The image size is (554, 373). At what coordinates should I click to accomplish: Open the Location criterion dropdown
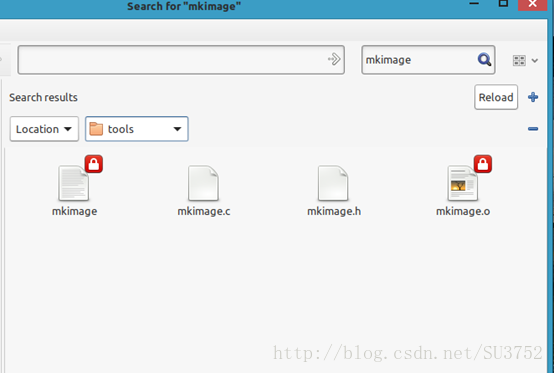44,129
